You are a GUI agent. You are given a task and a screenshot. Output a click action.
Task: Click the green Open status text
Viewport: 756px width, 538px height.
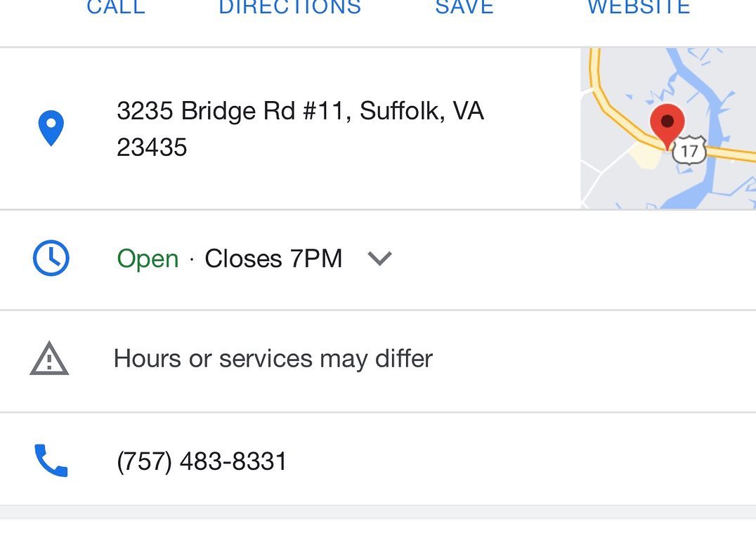pyautogui.click(x=148, y=259)
